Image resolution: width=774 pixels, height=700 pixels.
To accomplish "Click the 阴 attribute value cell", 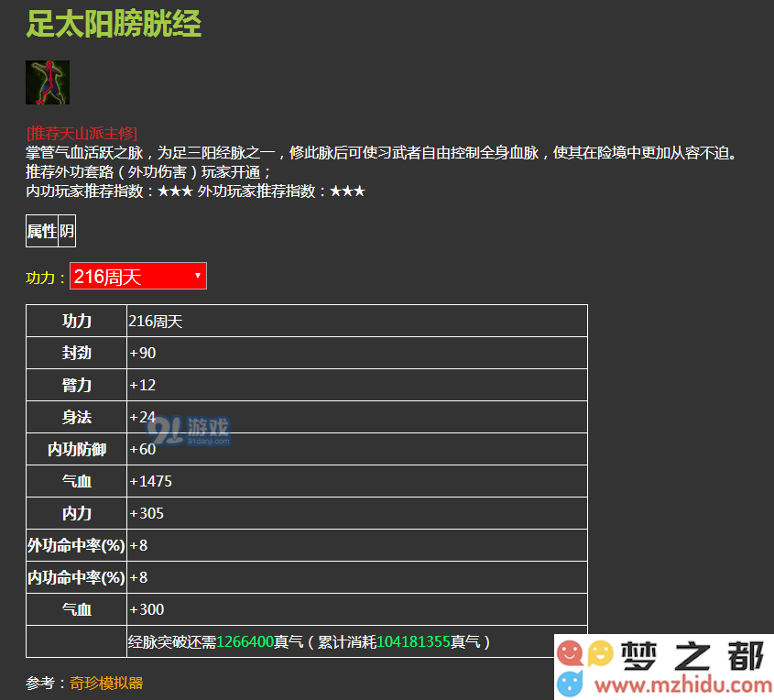I will point(67,231).
